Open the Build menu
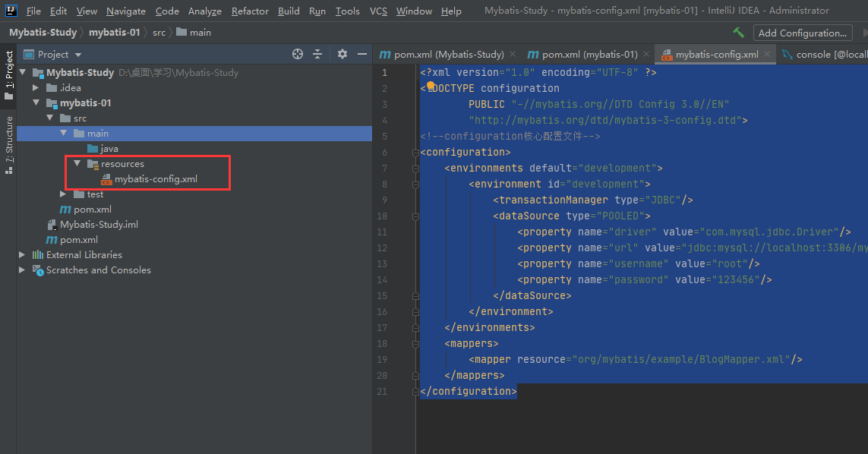Image resolution: width=868 pixels, height=454 pixels. pyautogui.click(x=289, y=11)
